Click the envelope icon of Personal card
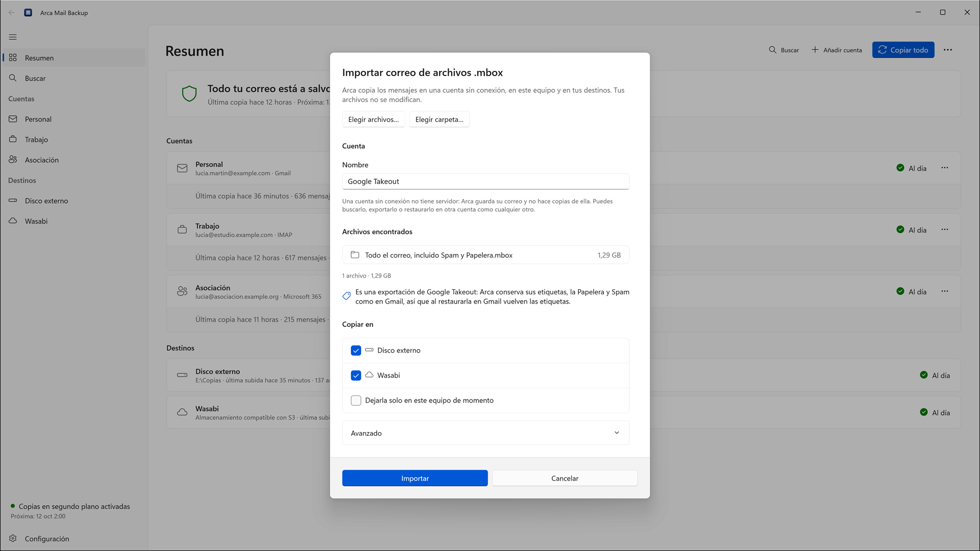980x551 pixels. coord(182,168)
